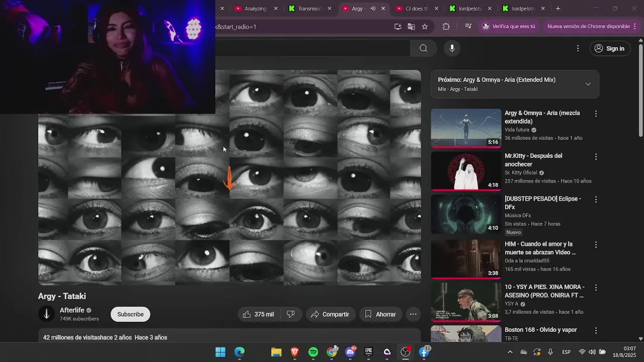Click the Eclipse - DFx thumbnail 4:10
Viewport: 644px width, 362px height.
click(466, 214)
